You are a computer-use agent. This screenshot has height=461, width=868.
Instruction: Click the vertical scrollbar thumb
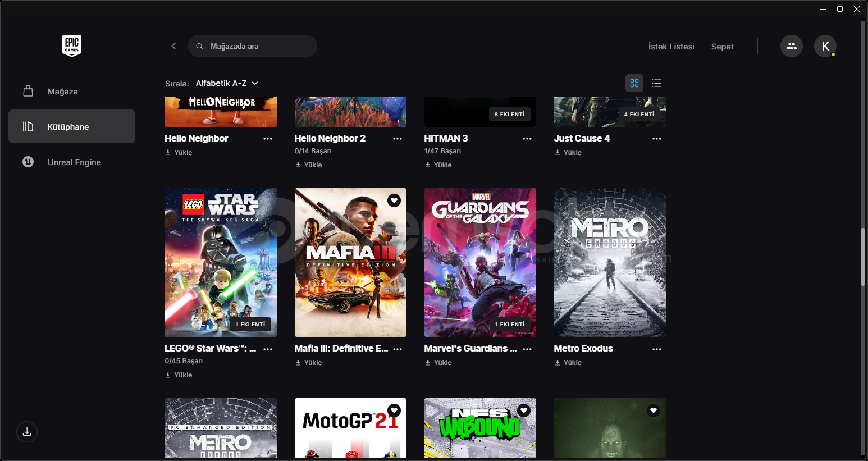pos(863,257)
